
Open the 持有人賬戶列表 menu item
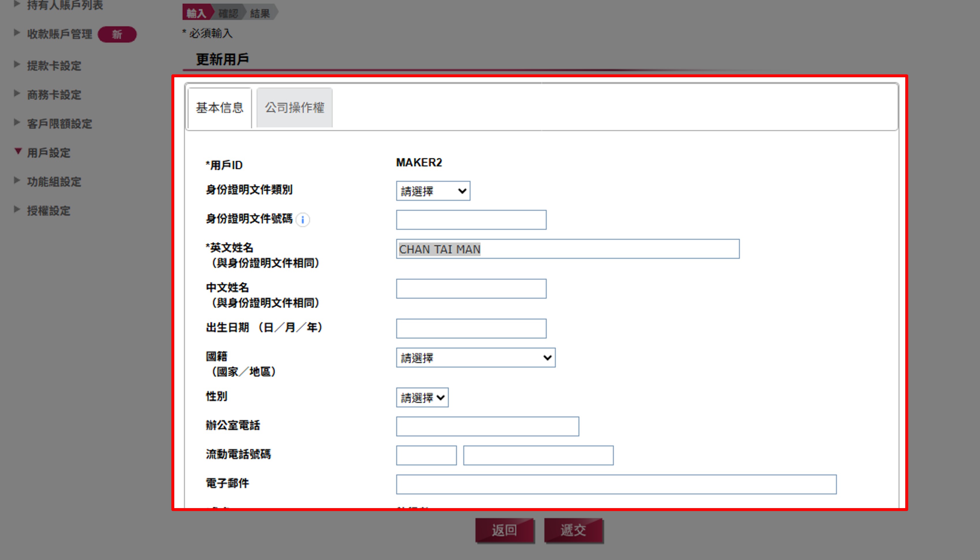64,6
